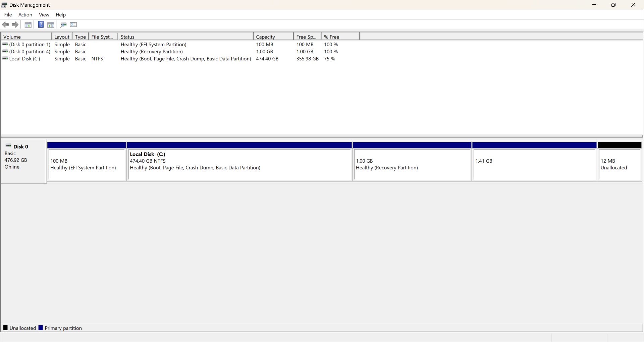Toggle the console tree pane visibility
Screen dimensions: 644x342
pyautogui.click(x=28, y=24)
